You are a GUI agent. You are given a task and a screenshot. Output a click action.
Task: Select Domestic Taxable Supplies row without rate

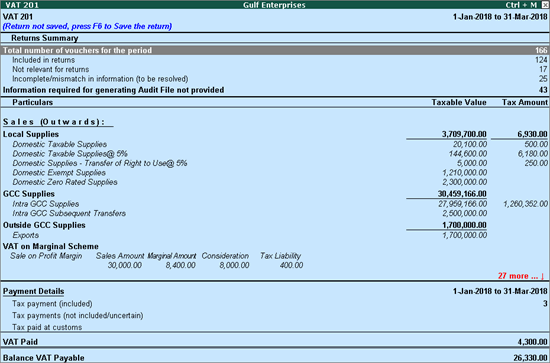point(275,144)
